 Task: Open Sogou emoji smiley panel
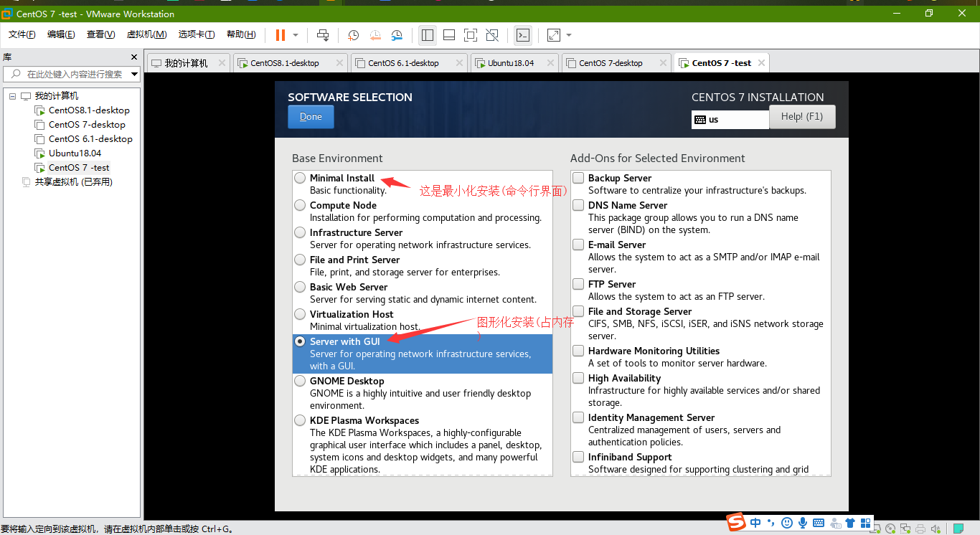(x=787, y=523)
